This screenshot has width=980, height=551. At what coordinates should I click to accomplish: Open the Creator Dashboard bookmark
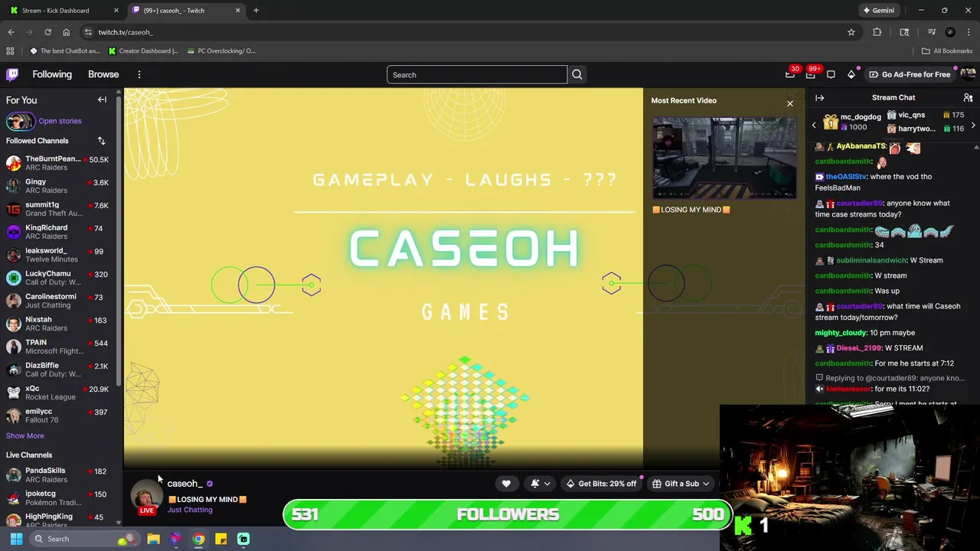pos(143,51)
